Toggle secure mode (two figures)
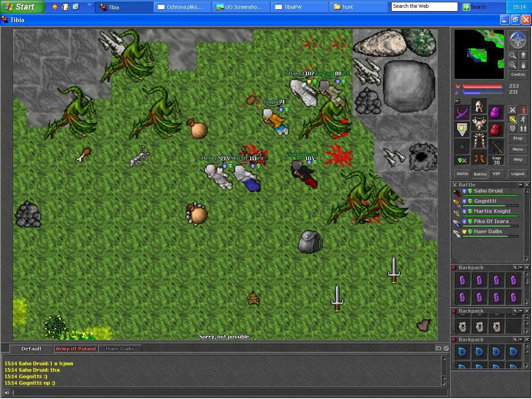Viewport: 532px width, 399px height. 523,128
